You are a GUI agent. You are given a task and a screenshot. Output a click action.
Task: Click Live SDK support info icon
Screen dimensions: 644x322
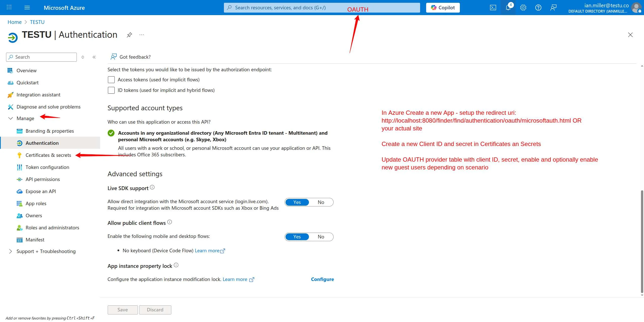[x=152, y=187]
